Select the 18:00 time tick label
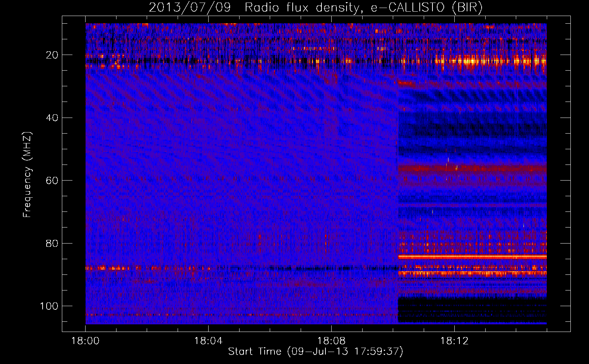The width and height of the screenshot is (589, 364). pos(86,341)
